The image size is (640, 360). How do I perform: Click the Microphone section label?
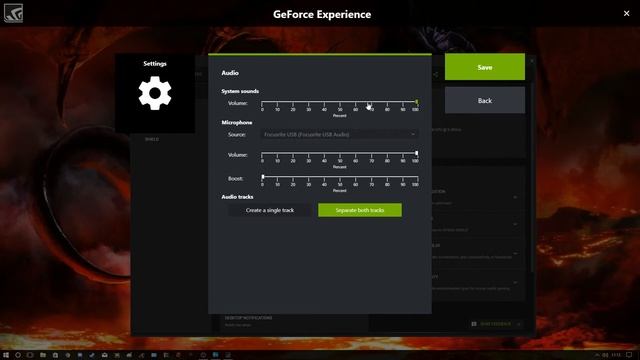(237, 122)
